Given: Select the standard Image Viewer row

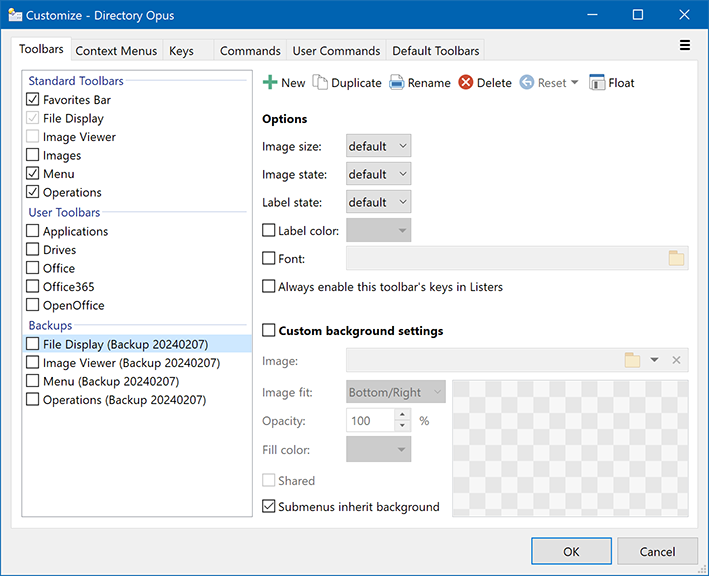Looking at the screenshot, I should [x=137, y=137].
